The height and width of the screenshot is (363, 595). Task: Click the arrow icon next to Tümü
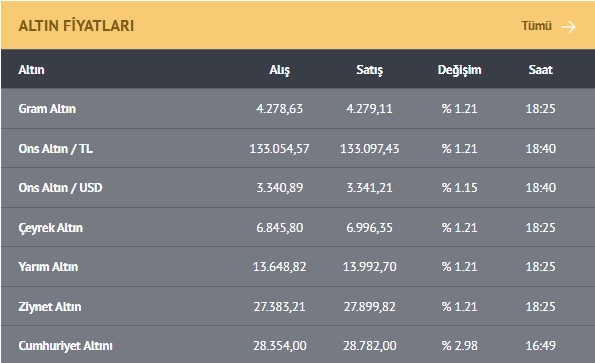tap(568, 27)
